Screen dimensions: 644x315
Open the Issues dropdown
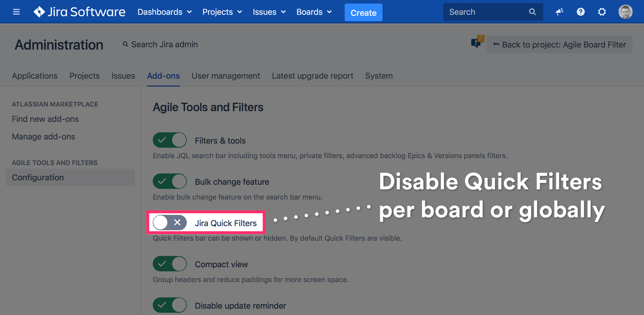pyautogui.click(x=269, y=12)
